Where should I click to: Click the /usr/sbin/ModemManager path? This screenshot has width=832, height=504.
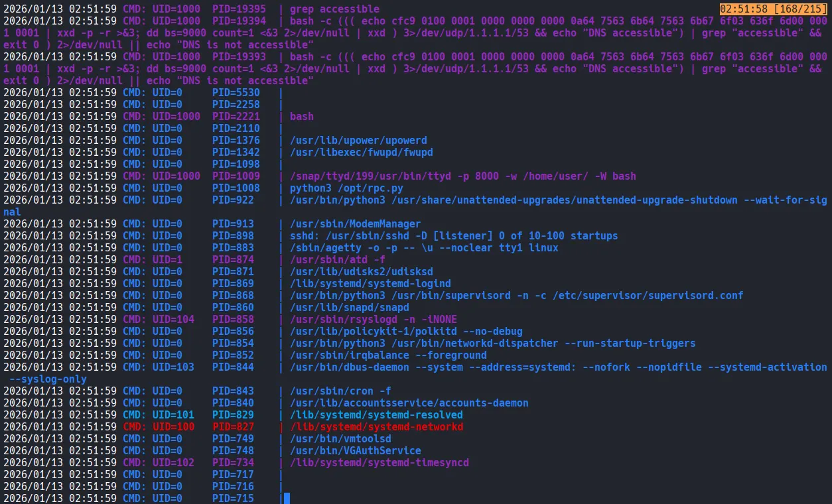coord(355,224)
